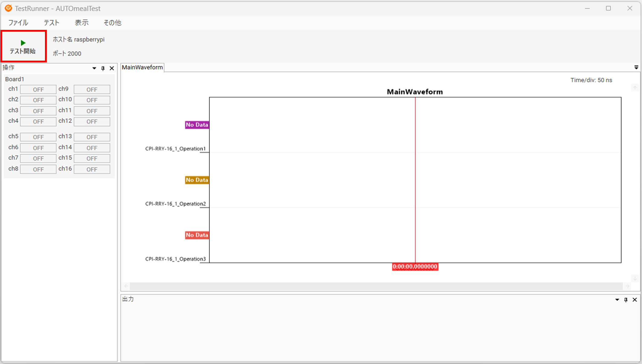
Task: Pin the Operation panel with pushpin icon
Action: pos(103,68)
